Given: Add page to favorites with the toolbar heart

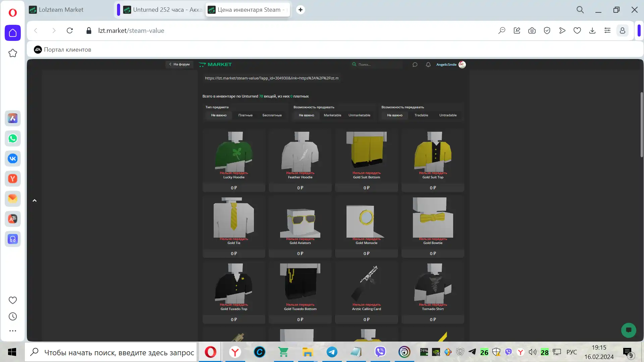Looking at the screenshot, I should pos(577,31).
